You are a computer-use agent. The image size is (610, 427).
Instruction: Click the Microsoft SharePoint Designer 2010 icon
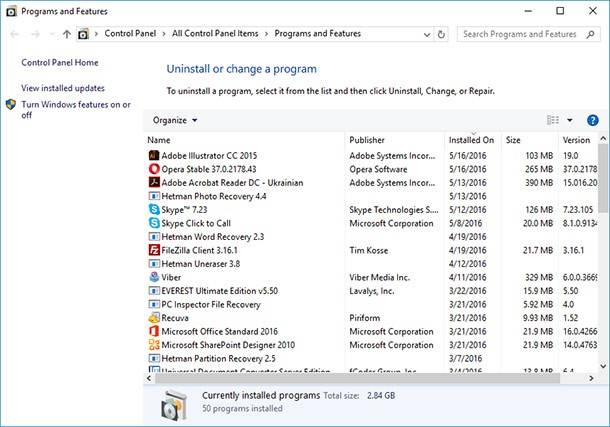[x=154, y=345]
